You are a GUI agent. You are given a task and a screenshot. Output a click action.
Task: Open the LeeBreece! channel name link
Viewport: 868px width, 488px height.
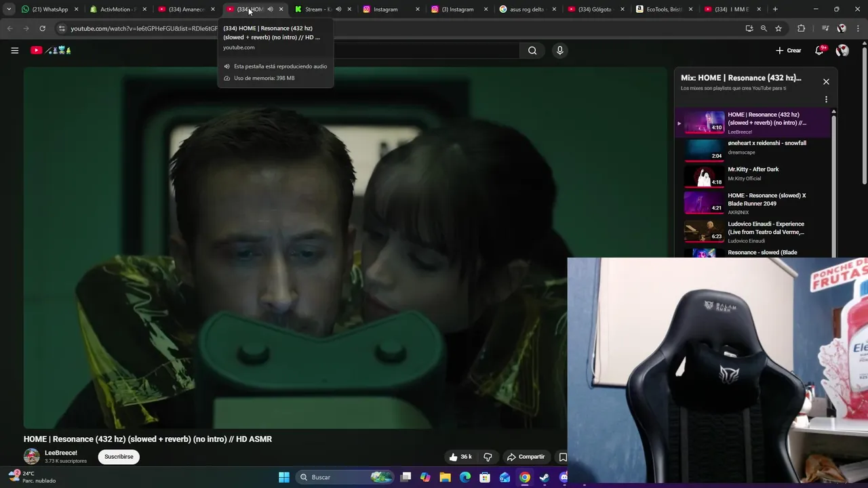click(x=61, y=453)
